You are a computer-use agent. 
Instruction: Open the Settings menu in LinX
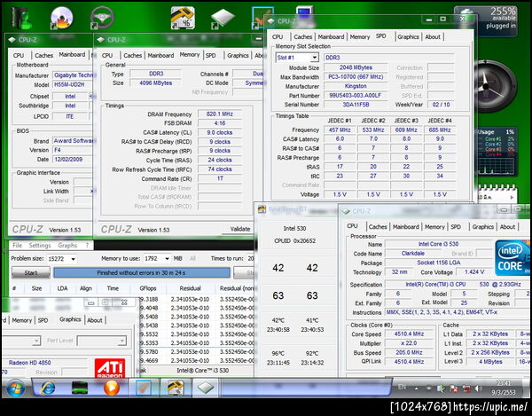point(40,246)
